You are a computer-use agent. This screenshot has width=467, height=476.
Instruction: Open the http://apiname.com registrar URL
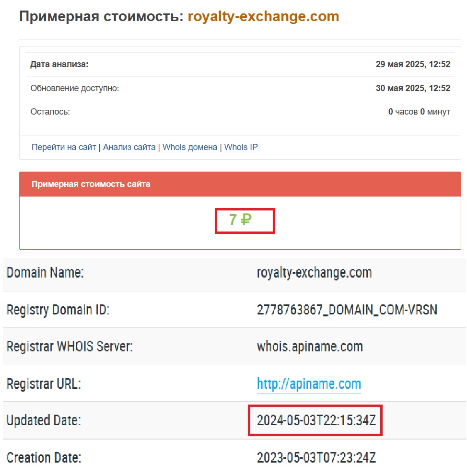pyautogui.click(x=309, y=384)
